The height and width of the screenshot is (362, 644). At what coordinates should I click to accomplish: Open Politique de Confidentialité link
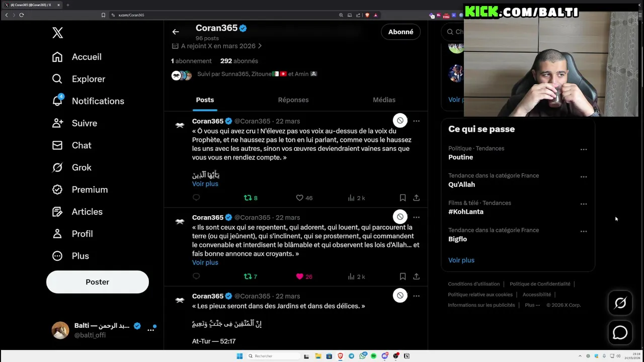click(x=540, y=284)
